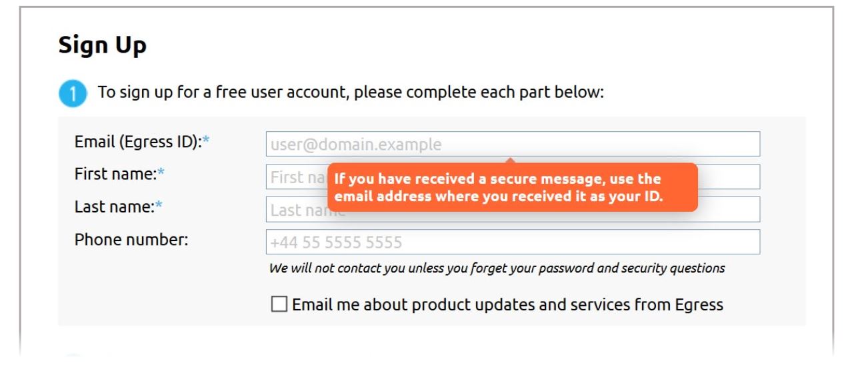Click the orange tooltip's pointer arrow

[x=511, y=160]
